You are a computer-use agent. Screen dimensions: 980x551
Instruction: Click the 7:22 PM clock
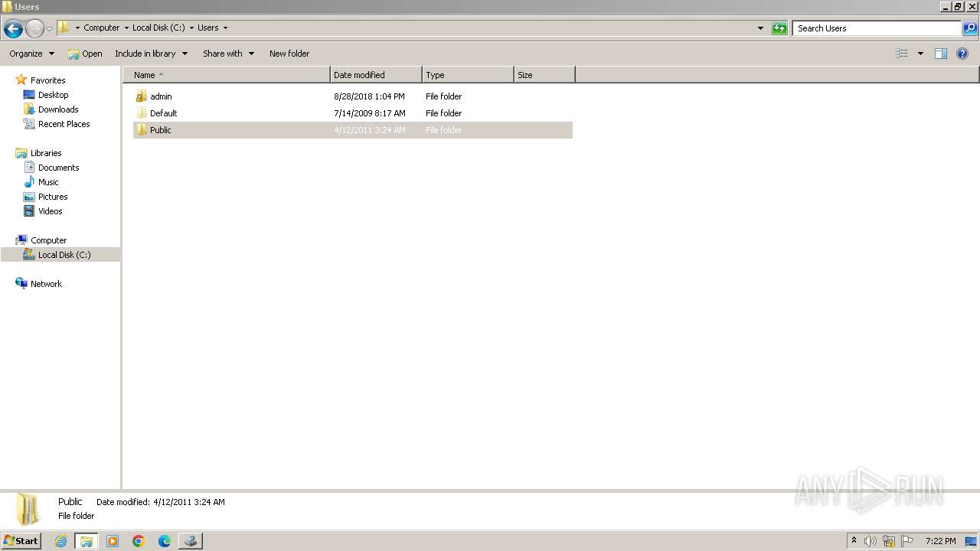(x=940, y=541)
